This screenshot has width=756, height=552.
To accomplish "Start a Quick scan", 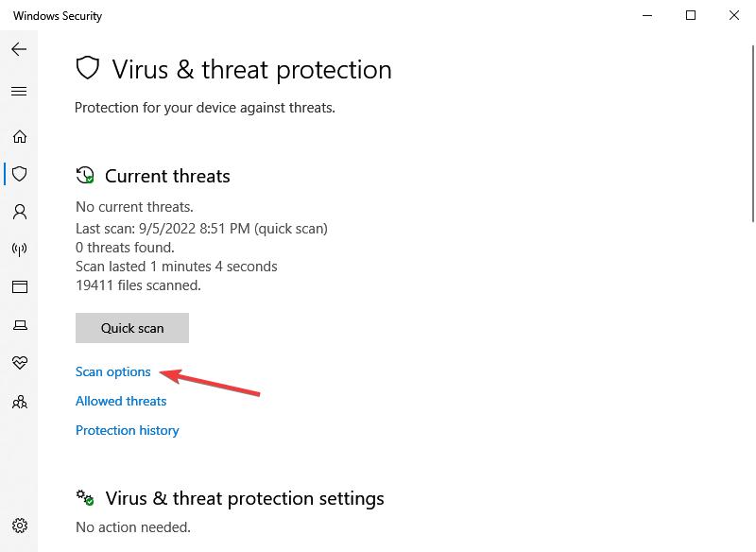I will coord(132,328).
